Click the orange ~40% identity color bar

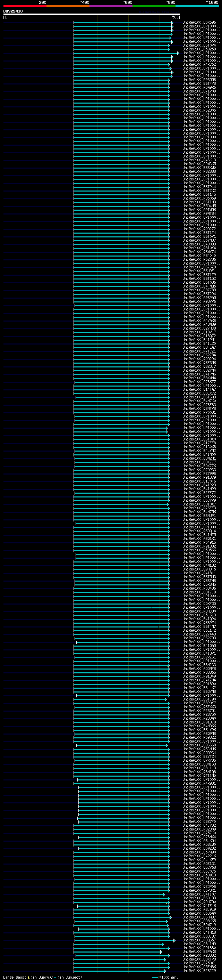[68, 7]
